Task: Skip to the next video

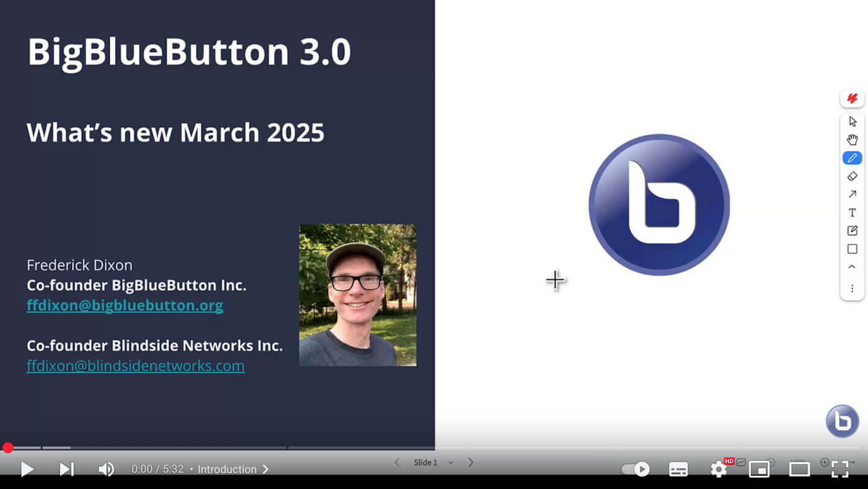Action: pyautogui.click(x=66, y=469)
